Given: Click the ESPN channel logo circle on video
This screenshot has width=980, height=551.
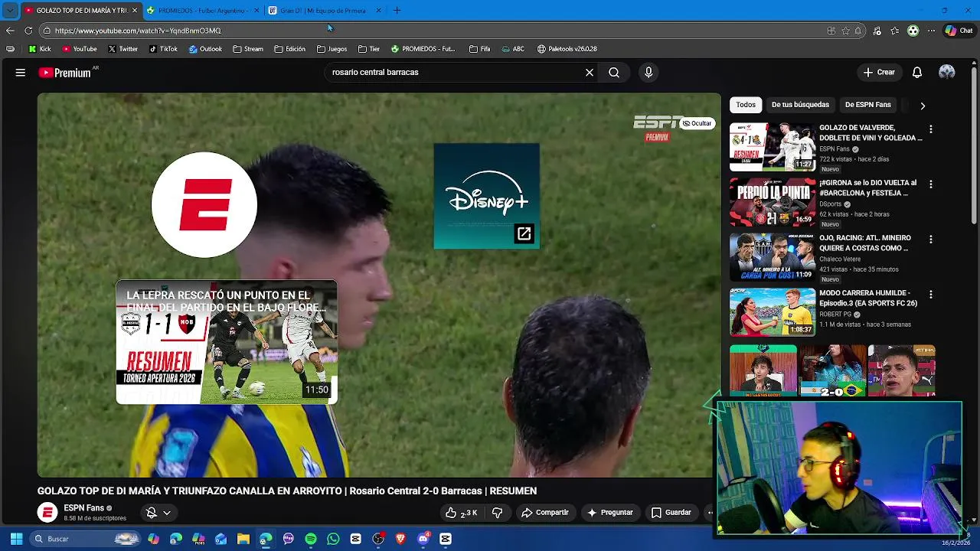Looking at the screenshot, I should coord(204,204).
